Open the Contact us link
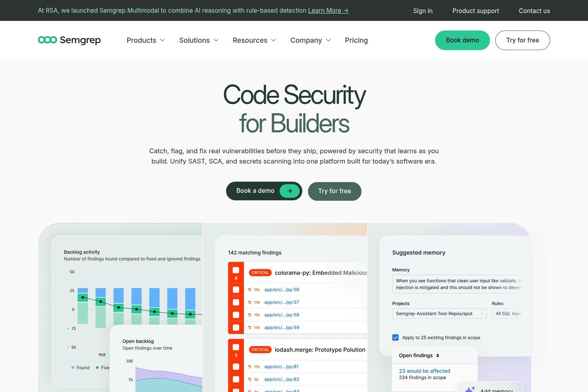The height and width of the screenshot is (392, 588). [534, 11]
